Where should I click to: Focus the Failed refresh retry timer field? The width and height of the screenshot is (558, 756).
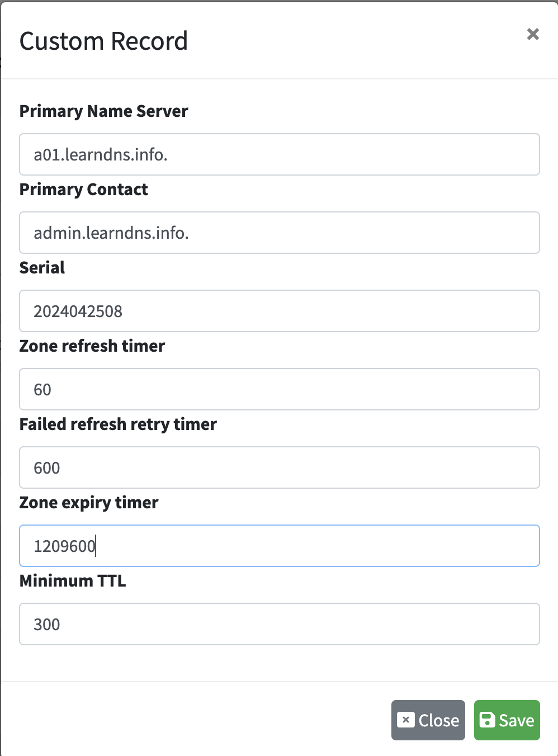tap(280, 467)
